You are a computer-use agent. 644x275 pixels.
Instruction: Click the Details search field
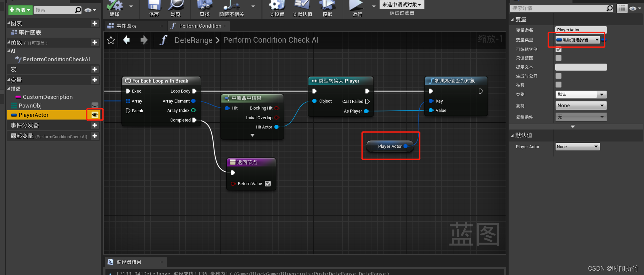[558, 8]
